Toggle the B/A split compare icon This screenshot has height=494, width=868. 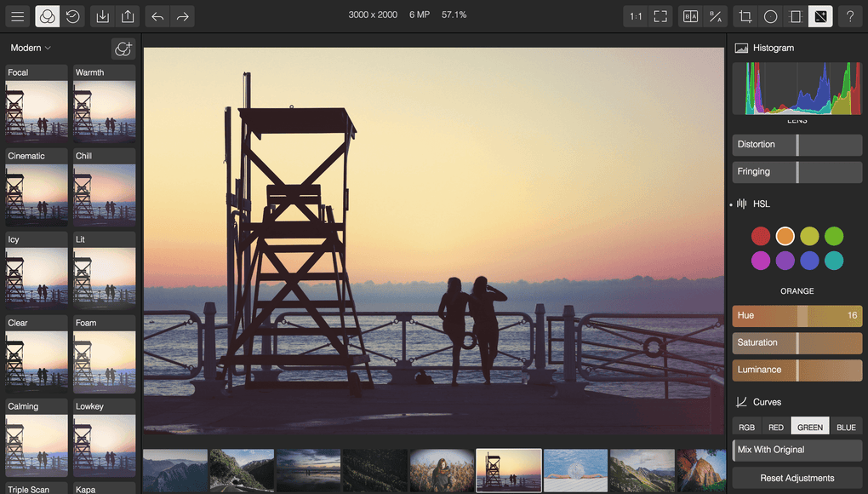click(x=715, y=16)
